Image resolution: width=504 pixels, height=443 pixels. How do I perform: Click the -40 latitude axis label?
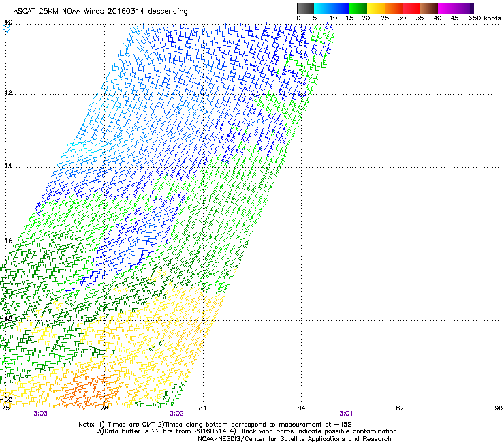point(6,22)
